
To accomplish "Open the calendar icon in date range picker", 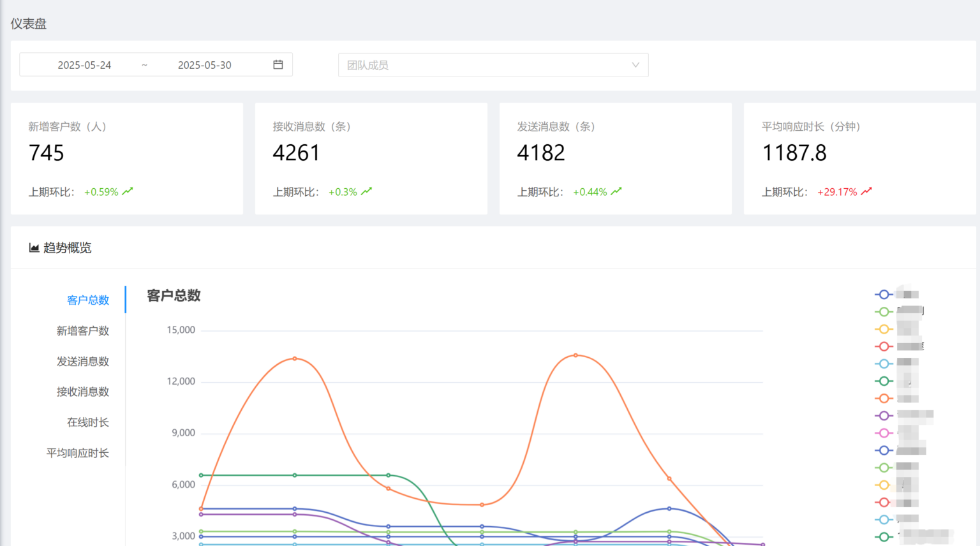I will click(x=278, y=64).
